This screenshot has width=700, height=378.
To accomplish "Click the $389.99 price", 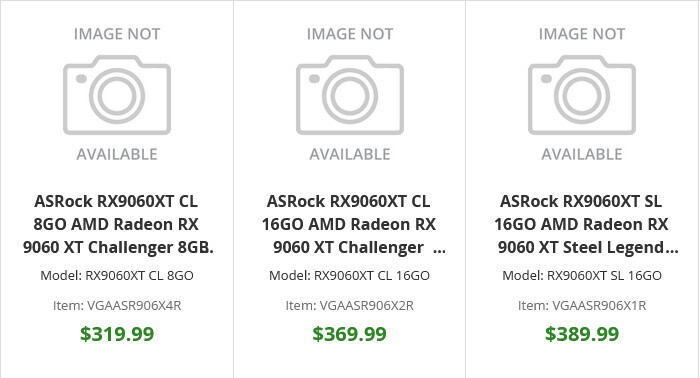I will [582, 334].
